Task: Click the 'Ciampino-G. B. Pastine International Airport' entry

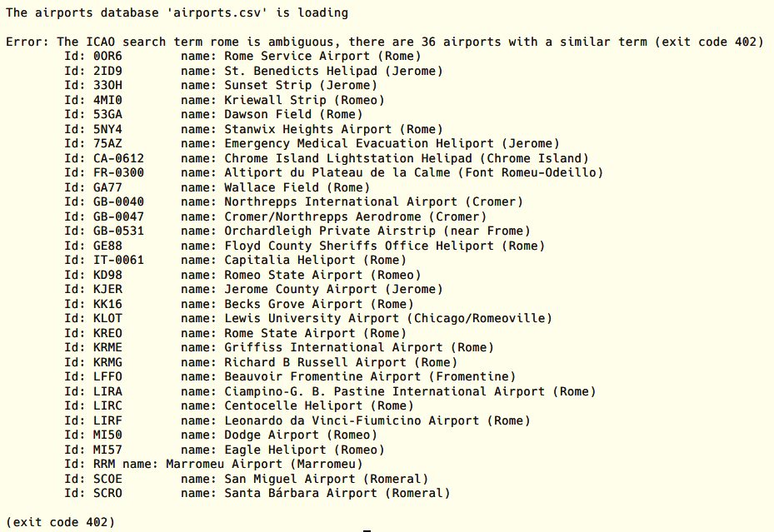Action: point(385,391)
